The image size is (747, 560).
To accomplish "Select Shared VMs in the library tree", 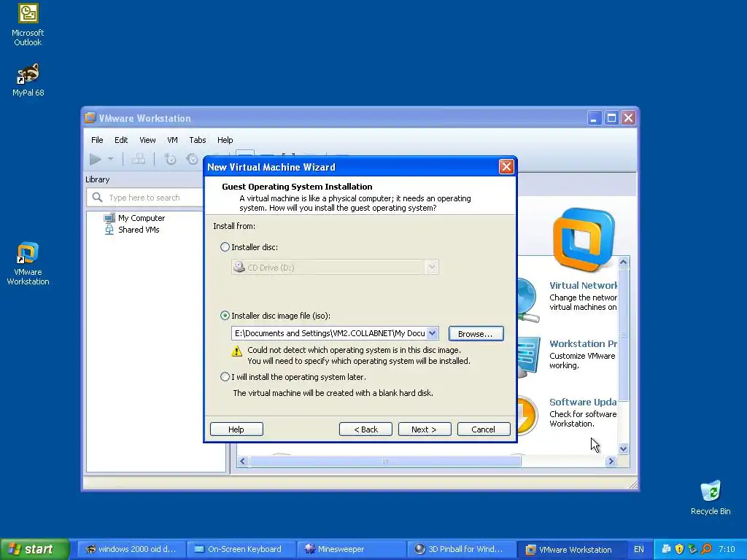I will (x=139, y=230).
